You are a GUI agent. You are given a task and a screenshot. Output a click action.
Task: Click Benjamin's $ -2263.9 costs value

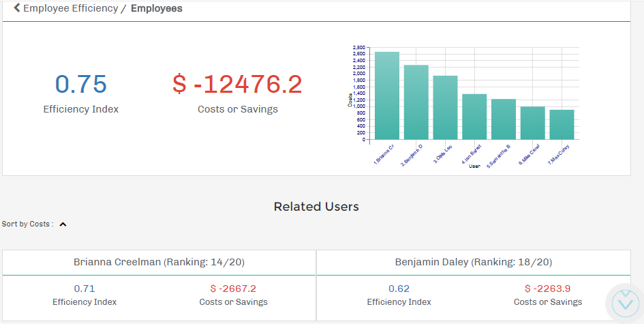coord(547,289)
